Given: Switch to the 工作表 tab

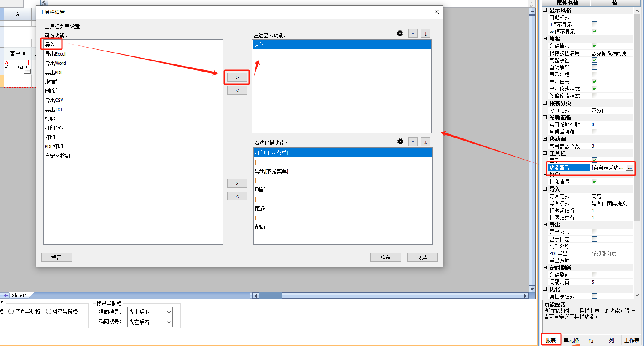Looking at the screenshot, I should [631, 340].
